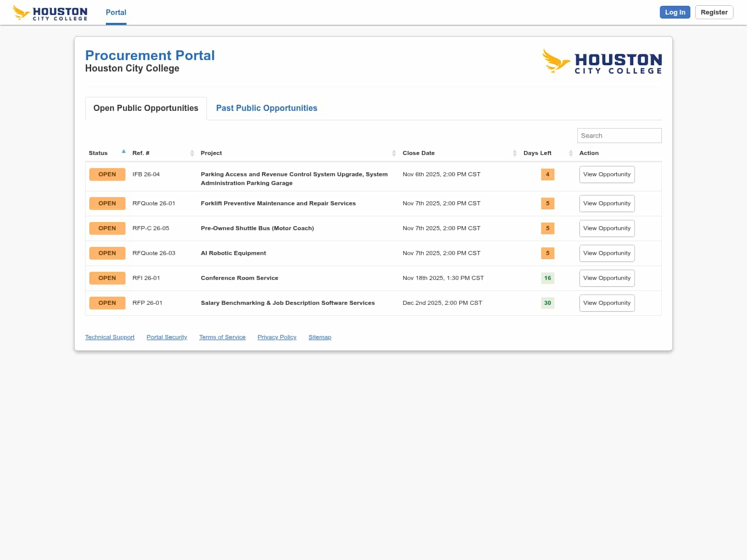Sort by Days Left column arrows
Image resolution: width=747 pixels, height=560 pixels.
pos(571,153)
